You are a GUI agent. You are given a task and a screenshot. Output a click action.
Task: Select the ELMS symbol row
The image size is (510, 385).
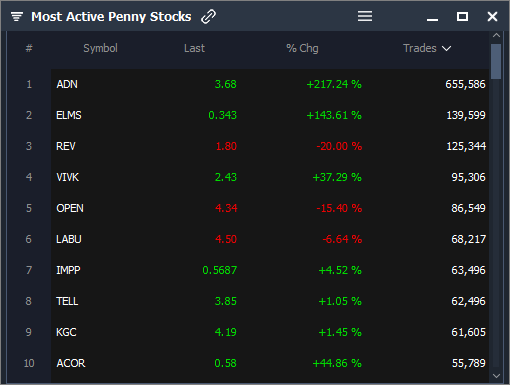pyautogui.click(x=270, y=115)
